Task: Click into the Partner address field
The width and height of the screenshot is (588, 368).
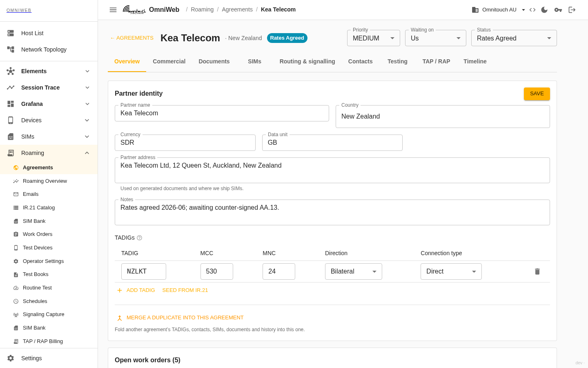Action: click(x=332, y=170)
